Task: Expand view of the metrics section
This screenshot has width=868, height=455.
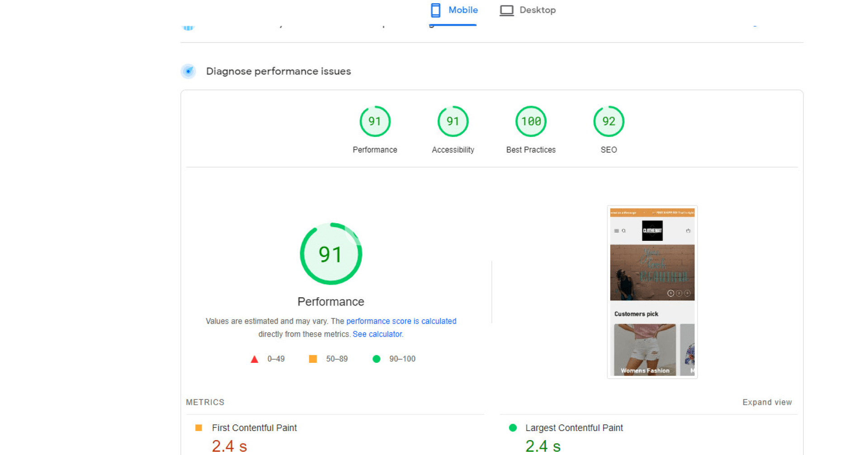Action: pyautogui.click(x=767, y=402)
